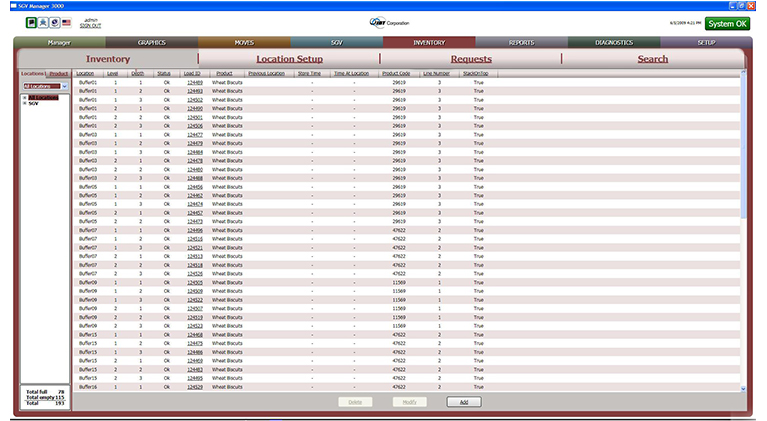Sort by the Product Code column header

click(x=398, y=74)
